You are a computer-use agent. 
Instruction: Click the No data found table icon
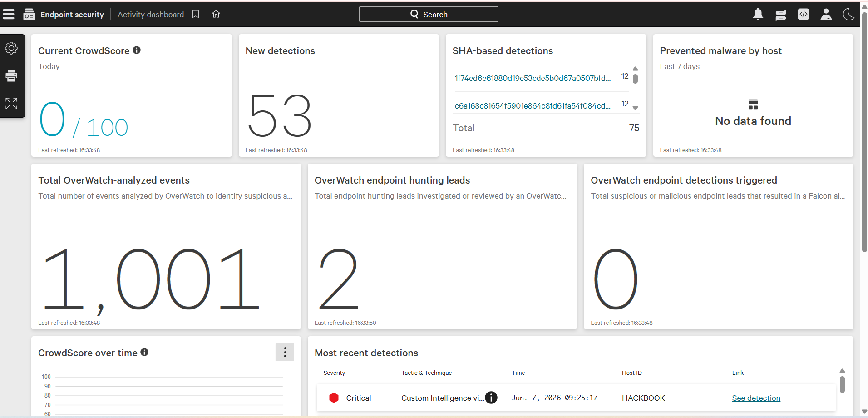click(x=753, y=104)
